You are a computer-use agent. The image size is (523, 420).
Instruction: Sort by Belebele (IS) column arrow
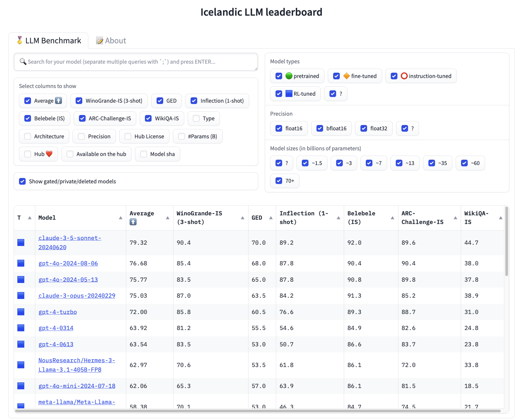tap(392, 218)
